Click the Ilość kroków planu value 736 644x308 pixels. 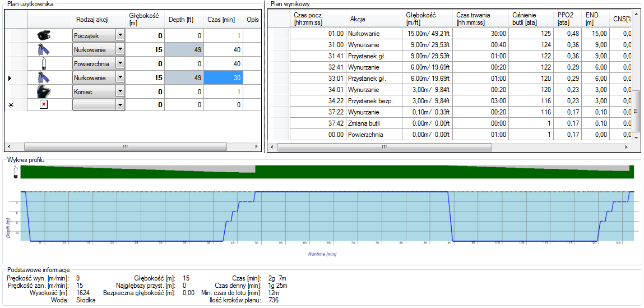(273, 300)
